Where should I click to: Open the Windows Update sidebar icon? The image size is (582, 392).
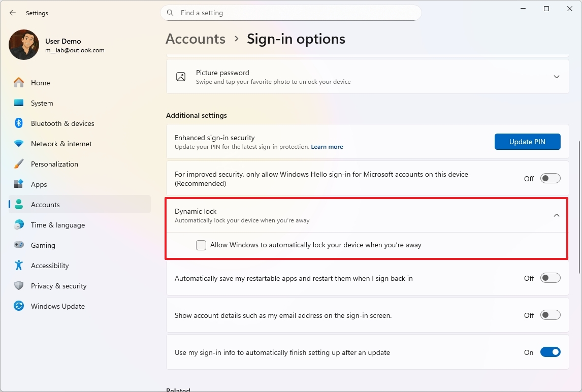(19, 306)
